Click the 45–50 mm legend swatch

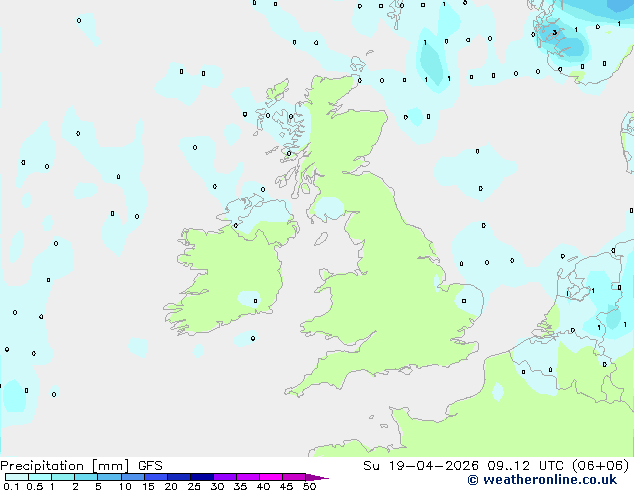coord(294,477)
